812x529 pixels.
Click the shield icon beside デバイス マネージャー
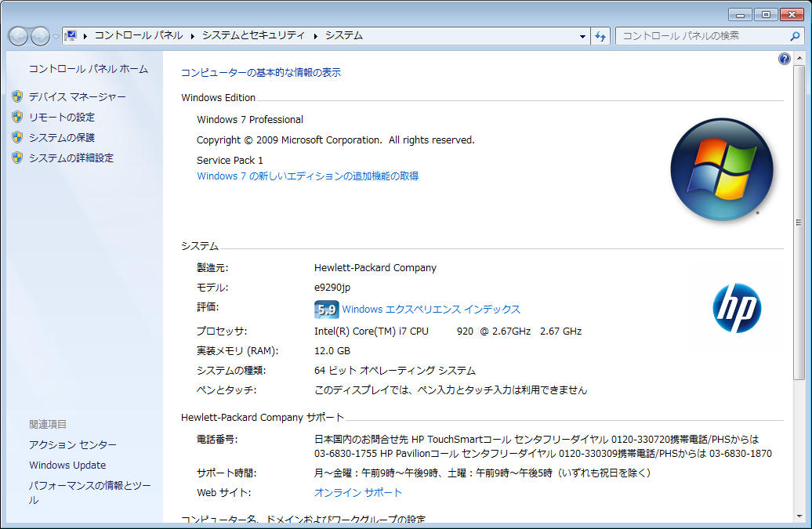coord(17,96)
